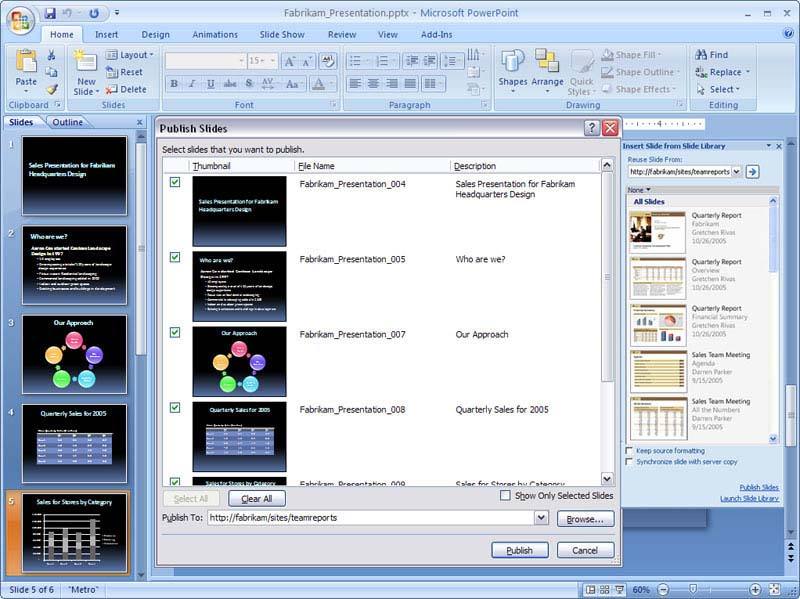Click the Launch Slide Library link
The image size is (800, 599).
749,498
